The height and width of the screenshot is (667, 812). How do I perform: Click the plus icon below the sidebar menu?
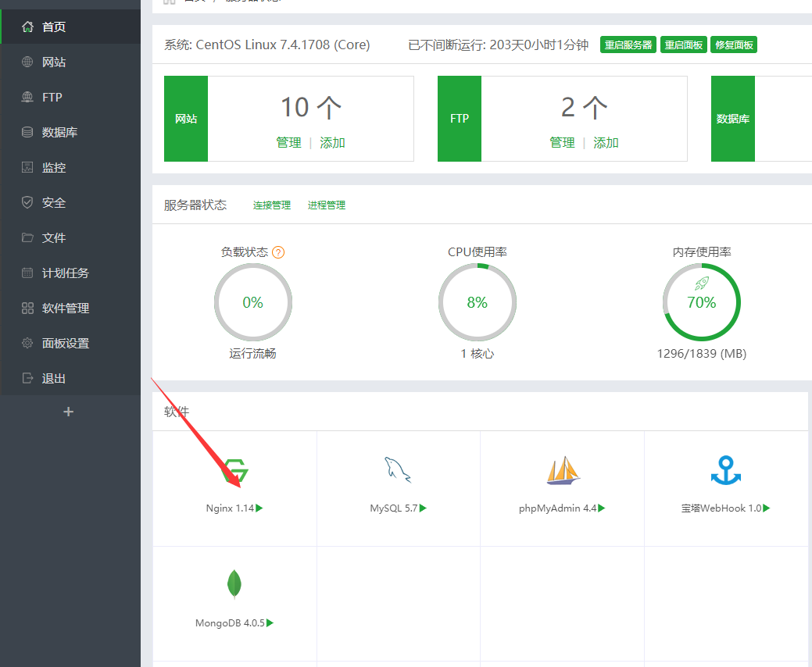[68, 412]
